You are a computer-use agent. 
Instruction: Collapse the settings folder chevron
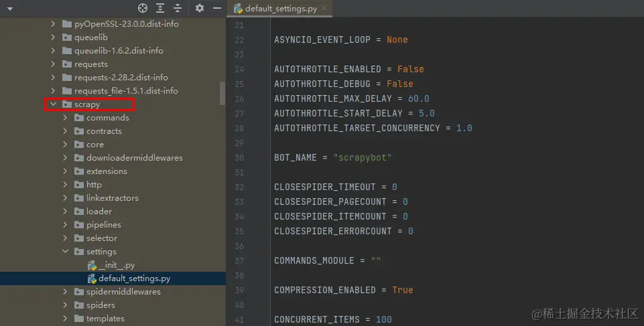[65, 252]
